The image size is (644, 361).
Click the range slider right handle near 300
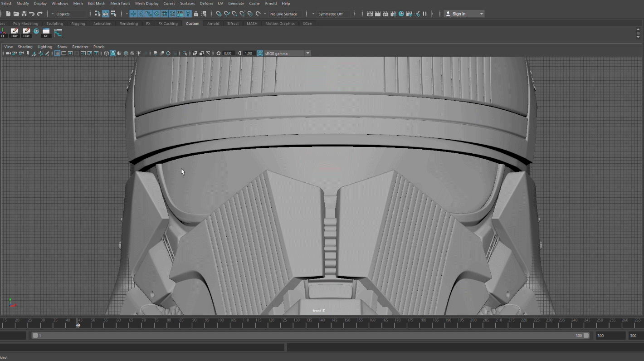pos(586,336)
